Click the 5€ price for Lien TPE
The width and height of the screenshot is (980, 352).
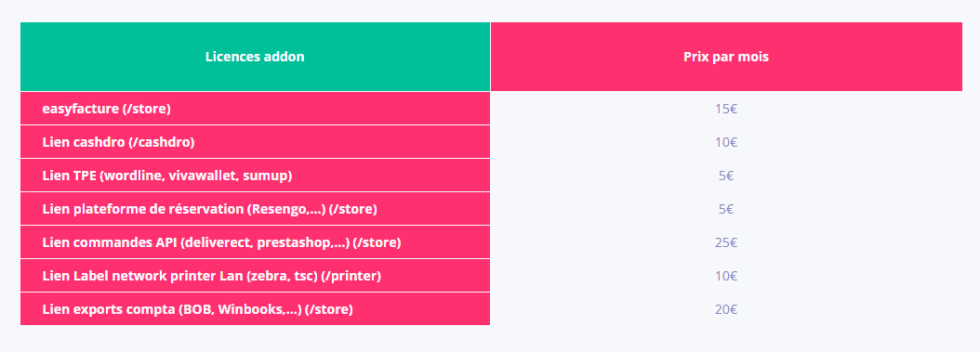pyautogui.click(x=726, y=176)
